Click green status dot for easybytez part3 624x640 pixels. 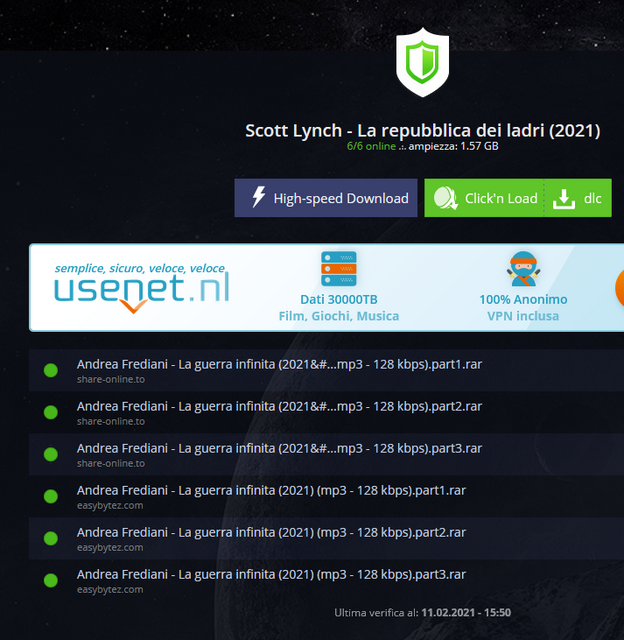point(51,580)
